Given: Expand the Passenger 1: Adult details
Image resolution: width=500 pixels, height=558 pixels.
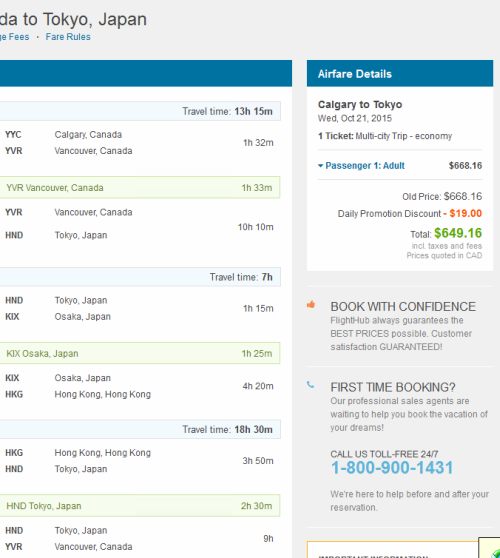Looking at the screenshot, I should pyautogui.click(x=361, y=165).
